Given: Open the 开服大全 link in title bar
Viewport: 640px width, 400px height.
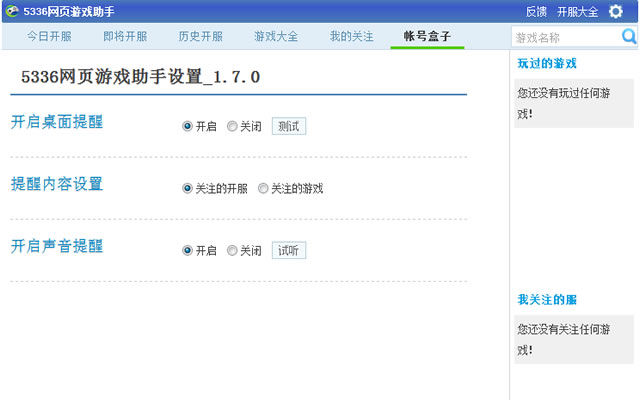Looking at the screenshot, I should point(578,12).
